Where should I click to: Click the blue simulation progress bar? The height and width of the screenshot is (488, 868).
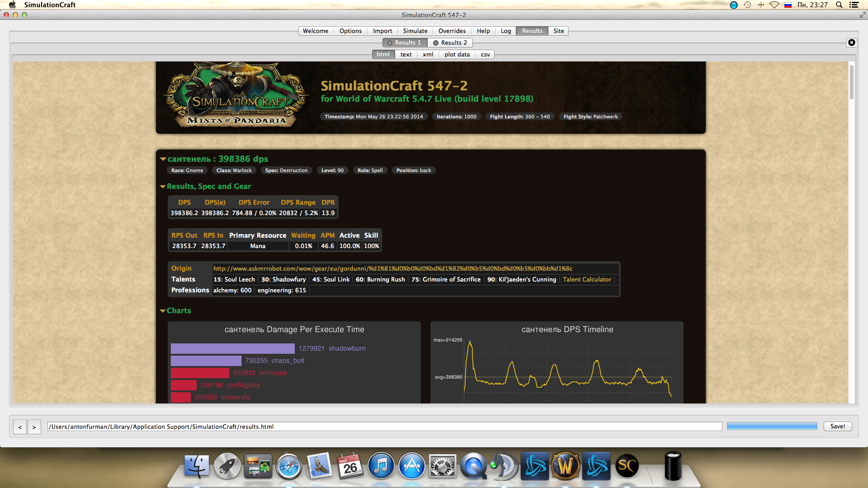[x=772, y=426]
